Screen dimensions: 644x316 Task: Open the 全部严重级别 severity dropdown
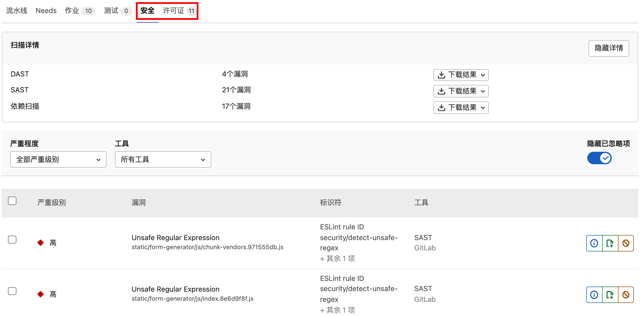click(58, 159)
